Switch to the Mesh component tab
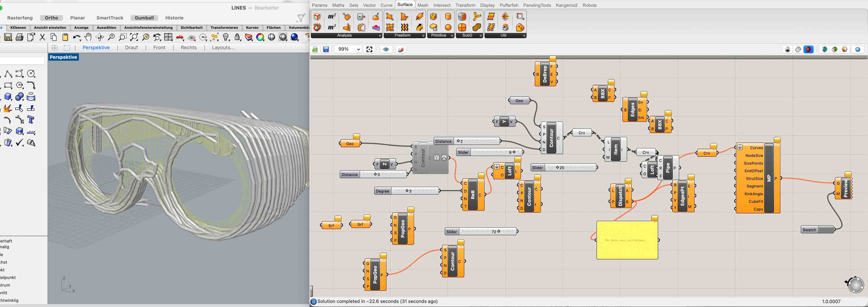Screen dimensions: 868x307 point(423,5)
